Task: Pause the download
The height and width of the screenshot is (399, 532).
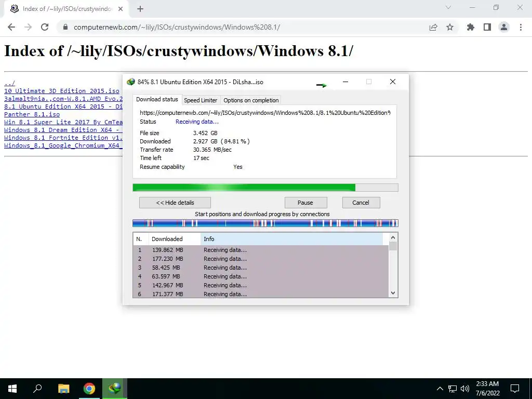Action: pyautogui.click(x=305, y=203)
